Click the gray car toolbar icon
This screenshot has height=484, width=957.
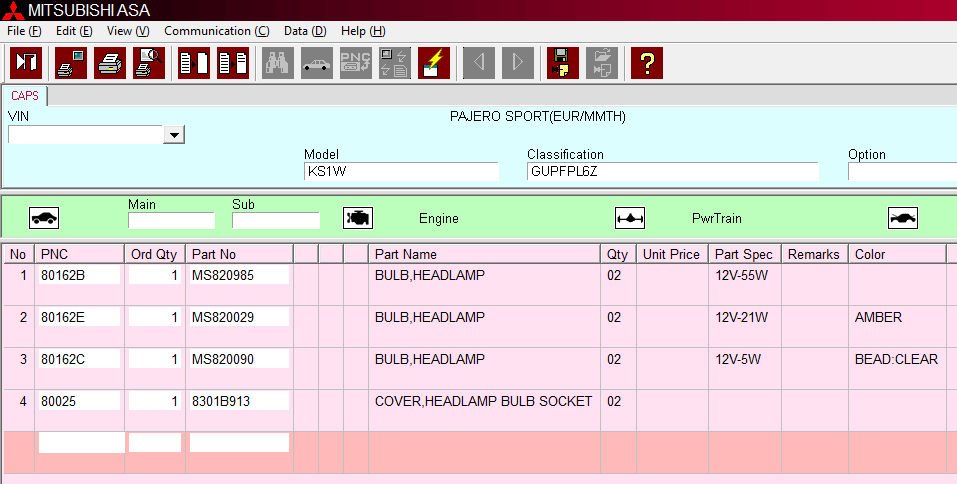[317, 62]
